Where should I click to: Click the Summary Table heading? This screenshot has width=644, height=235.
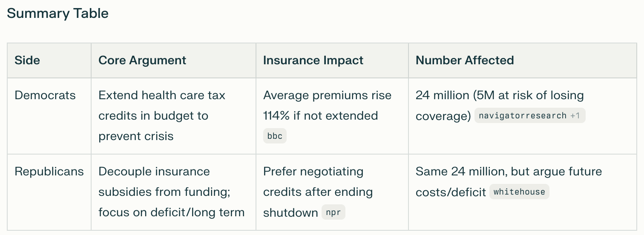tap(57, 13)
